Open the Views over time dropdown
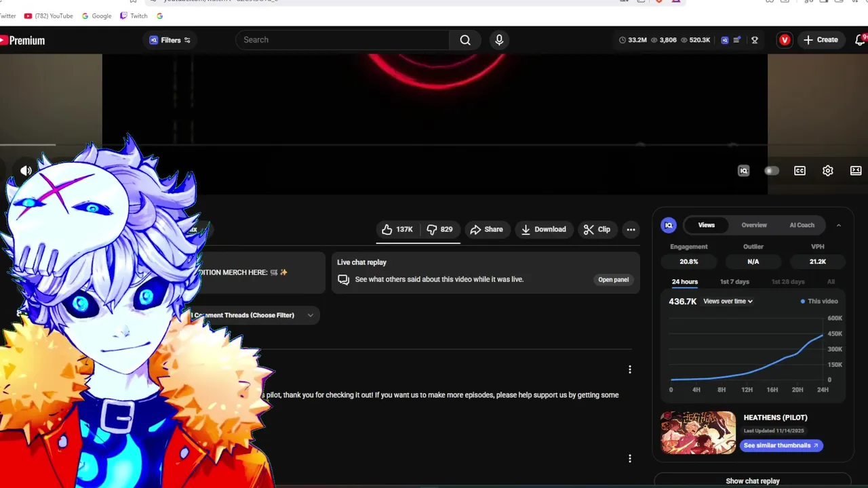The width and height of the screenshot is (868, 488). click(728, 301)
